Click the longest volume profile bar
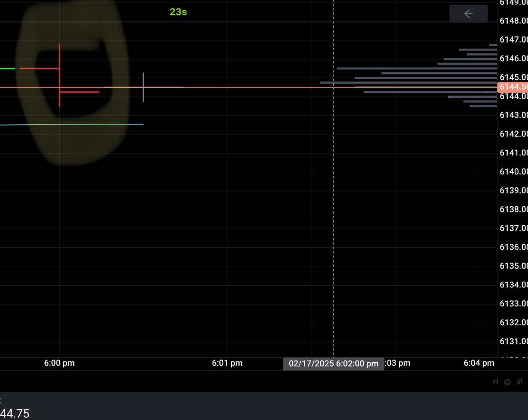The image size is (528, 420). click(409, 82)
